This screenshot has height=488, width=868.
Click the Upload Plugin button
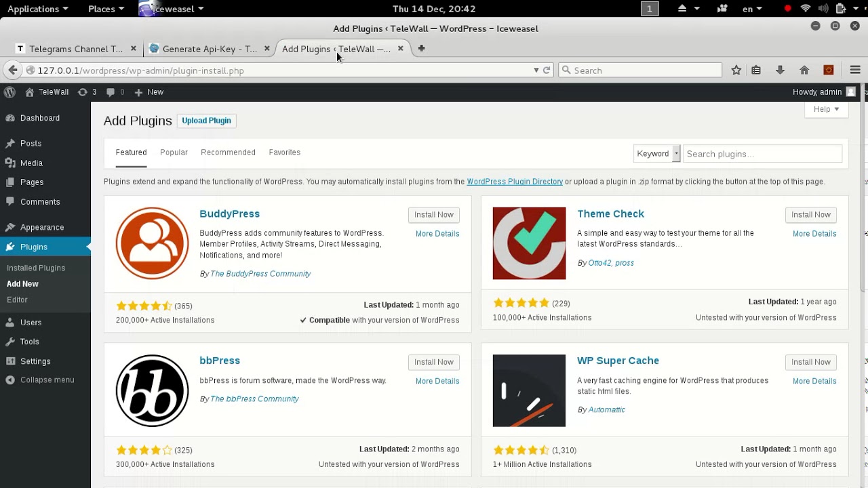(206, 121)
